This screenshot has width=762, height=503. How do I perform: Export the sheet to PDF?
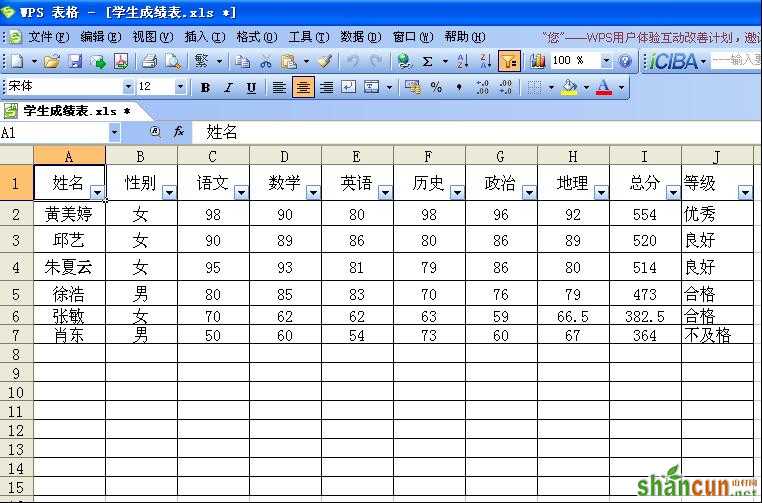coord(121,61)
